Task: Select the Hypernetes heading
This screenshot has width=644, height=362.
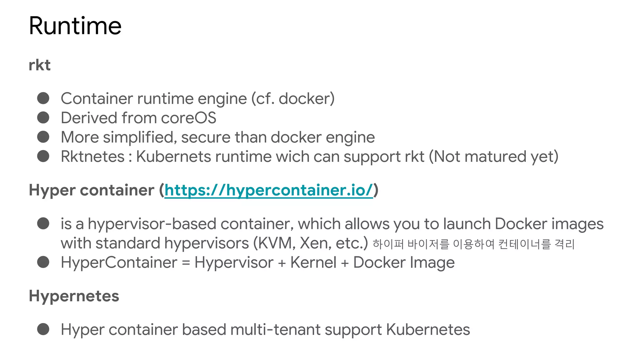Action: pyautogui.click(x=74, y=296)
